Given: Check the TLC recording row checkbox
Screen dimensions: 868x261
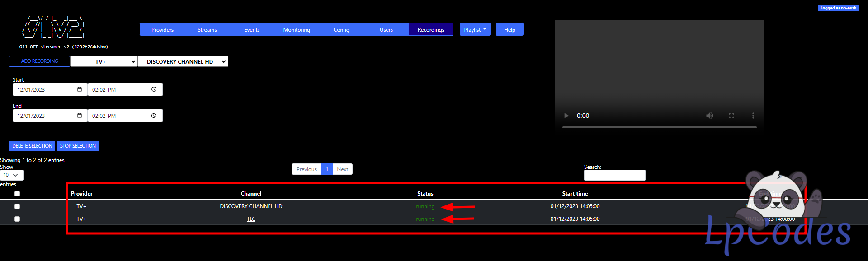Looking at the screenshot, I should coord(17,219).
